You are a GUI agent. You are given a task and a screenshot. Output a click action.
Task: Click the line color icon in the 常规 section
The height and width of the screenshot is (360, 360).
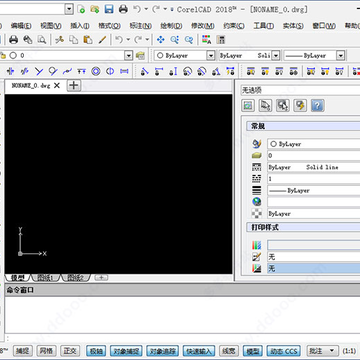[257, 144]
